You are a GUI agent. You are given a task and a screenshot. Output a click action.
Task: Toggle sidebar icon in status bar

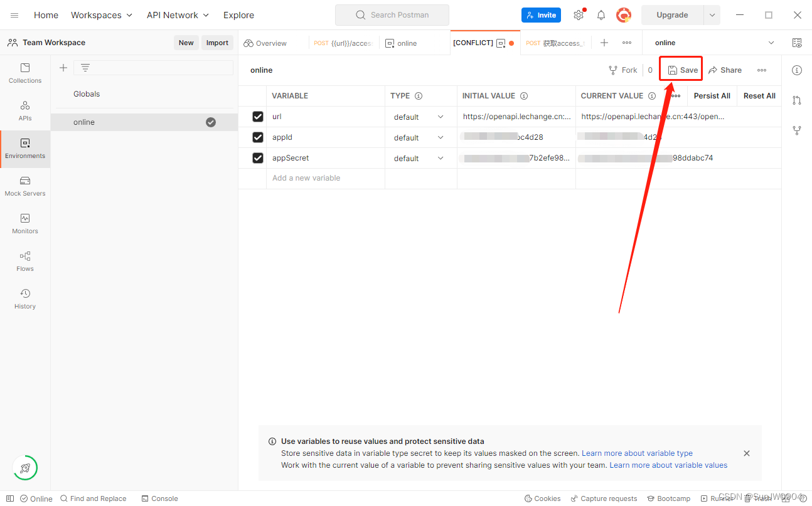click(x=10, y=498)
